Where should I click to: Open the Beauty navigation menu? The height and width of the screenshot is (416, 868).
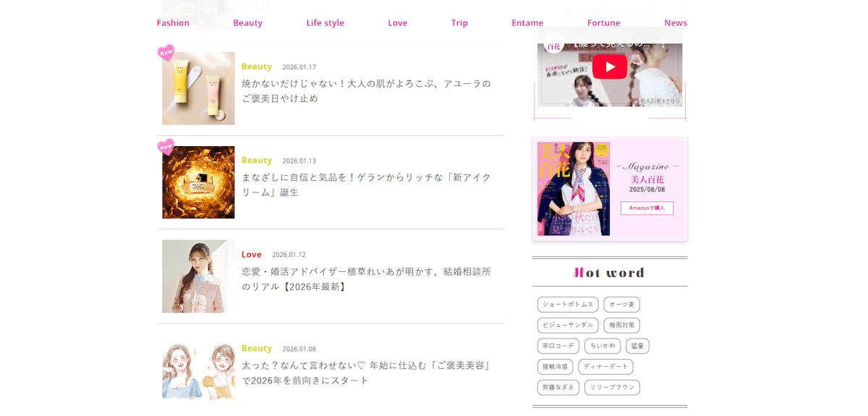tap(247, 22)
